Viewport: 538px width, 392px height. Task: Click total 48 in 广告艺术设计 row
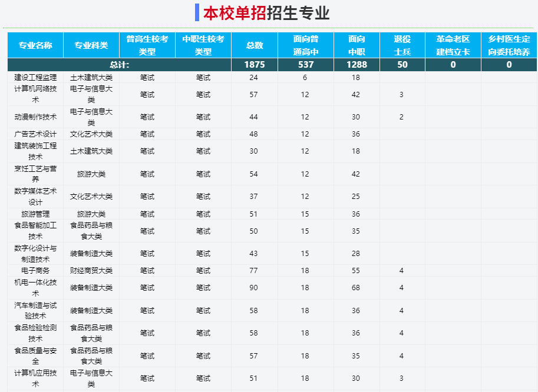(253, 134)
